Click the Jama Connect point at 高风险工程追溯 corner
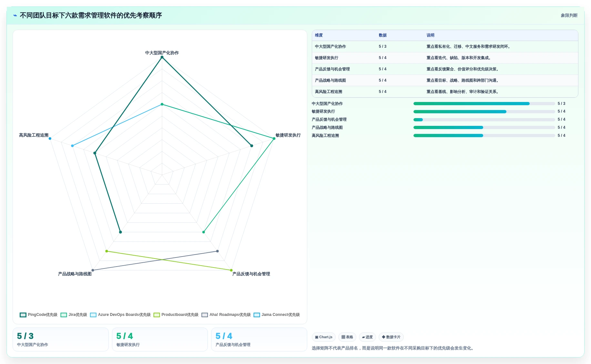 (x=50, y=138)
